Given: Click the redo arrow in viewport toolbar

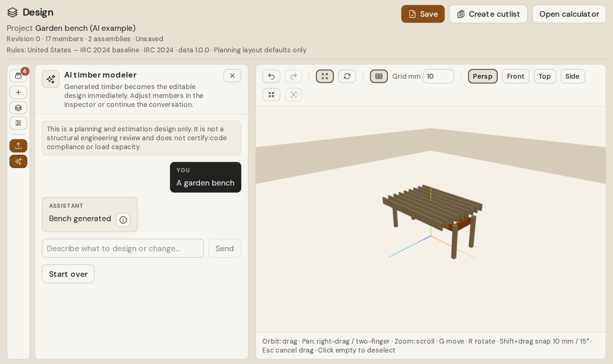Looking at the screenshot, I should coord(293,76).
